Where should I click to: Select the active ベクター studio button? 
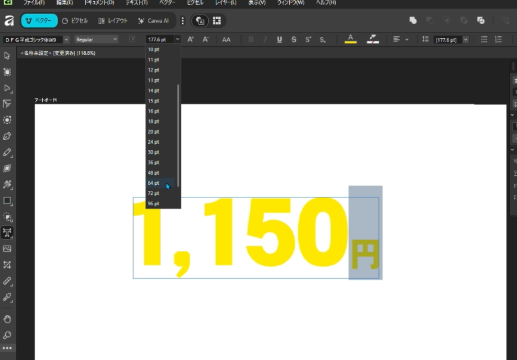coord(39,21)
